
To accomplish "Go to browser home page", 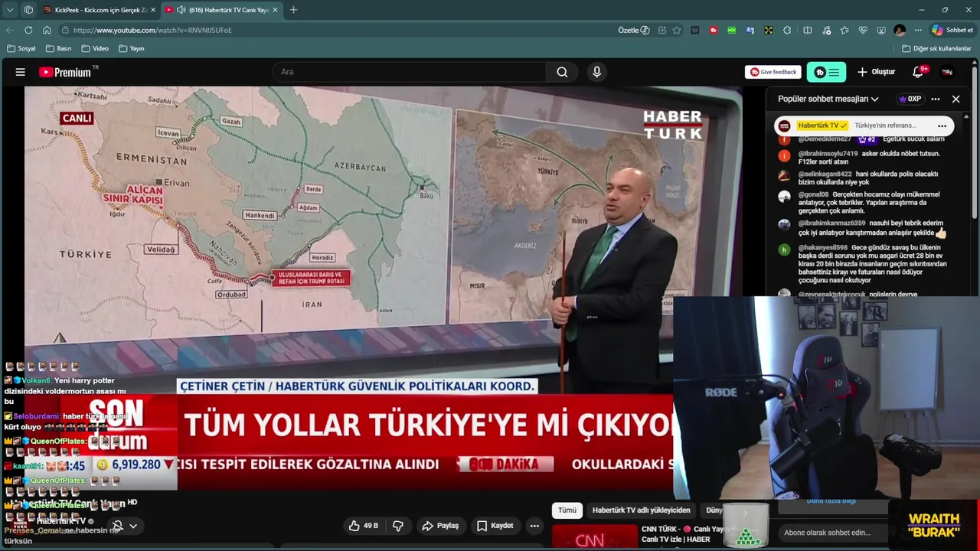I will click(x=47, y=30).
